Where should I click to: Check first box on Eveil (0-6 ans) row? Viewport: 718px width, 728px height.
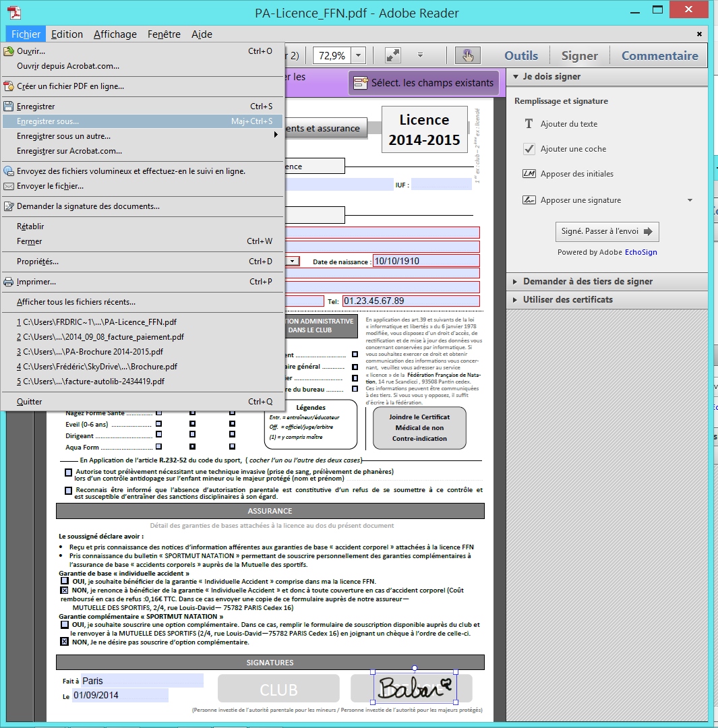click(159, 423)
